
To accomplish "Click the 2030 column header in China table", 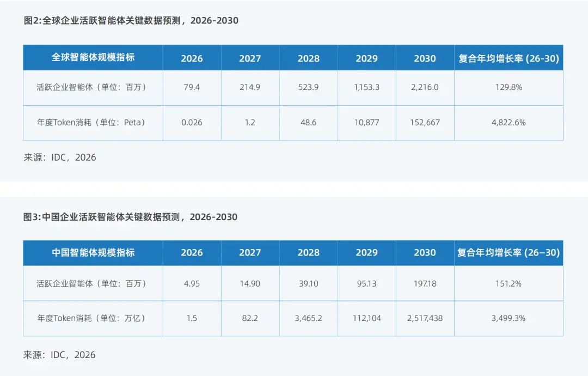I will pyautogui.click(x=425, y=253).
